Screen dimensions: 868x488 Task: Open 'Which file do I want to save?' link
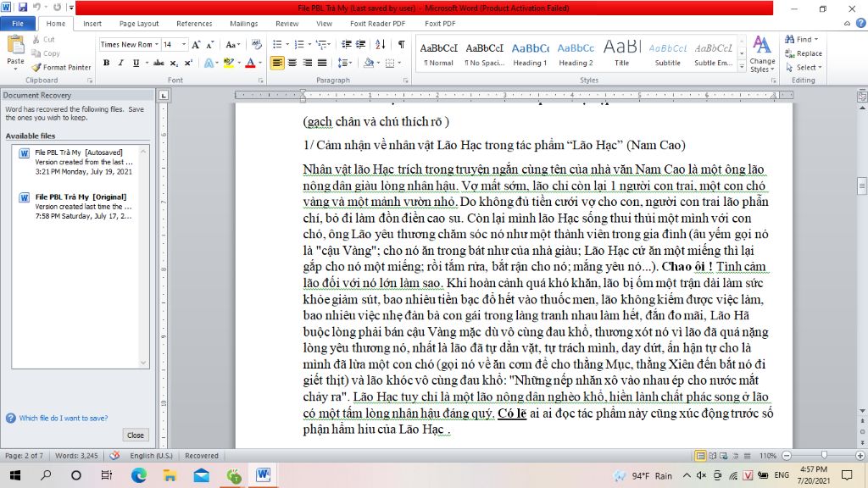[x=64, y=419]
